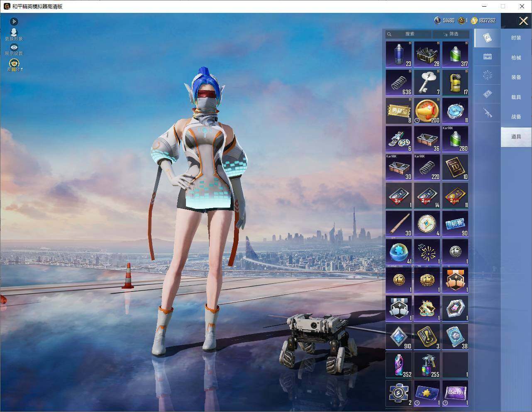The height and width of the screenshot is (412, 532).
Task: Open the green spray can with count 317
Action: tap(455, 54)
